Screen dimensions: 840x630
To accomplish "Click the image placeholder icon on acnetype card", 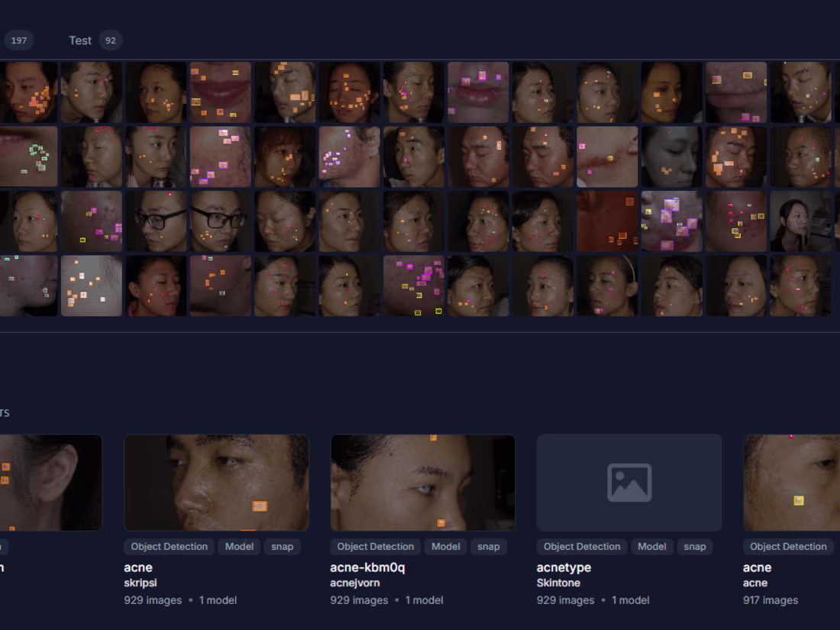I will pos(628,482).
